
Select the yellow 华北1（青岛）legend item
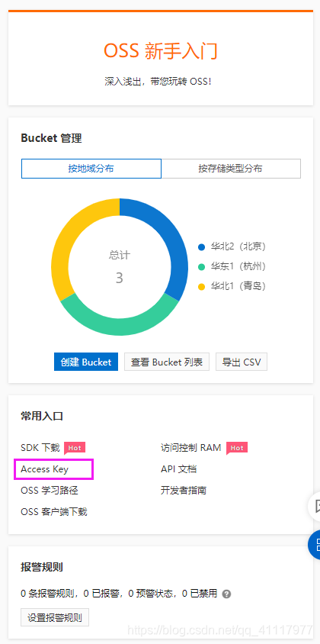click(x=232, y=286)
